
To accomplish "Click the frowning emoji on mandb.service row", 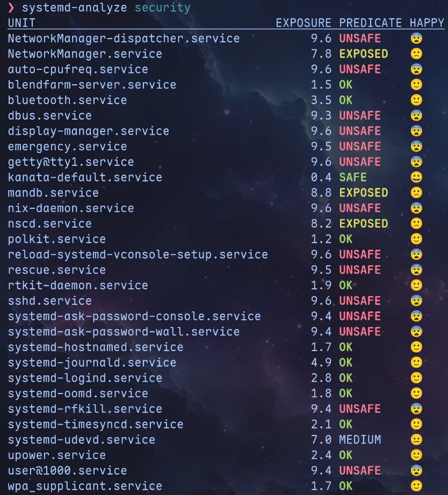I will (416, 193).
